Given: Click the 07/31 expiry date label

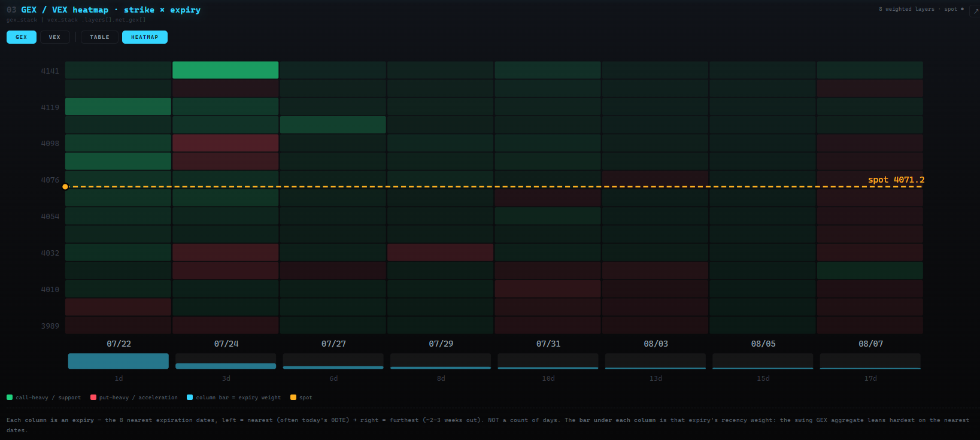Looking at the screenshot, I should (x=548, y=344).
